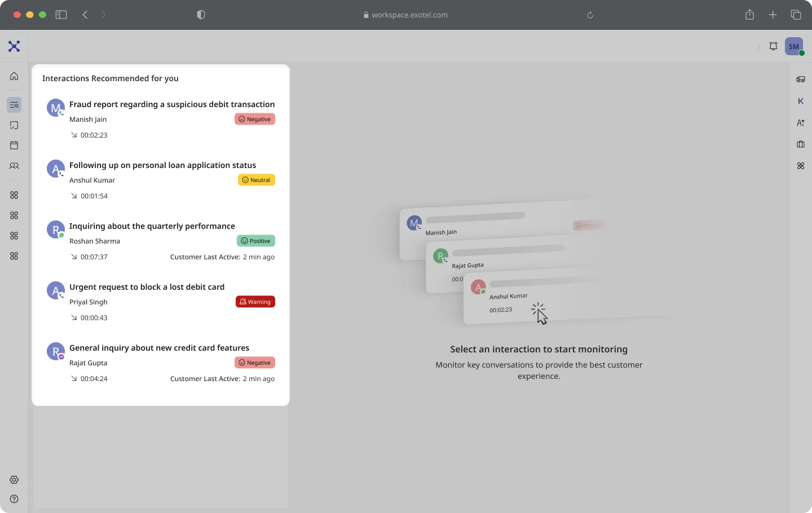Open the help question-mark icon
This screenshot has width=812, height=513.
point(14,499)
